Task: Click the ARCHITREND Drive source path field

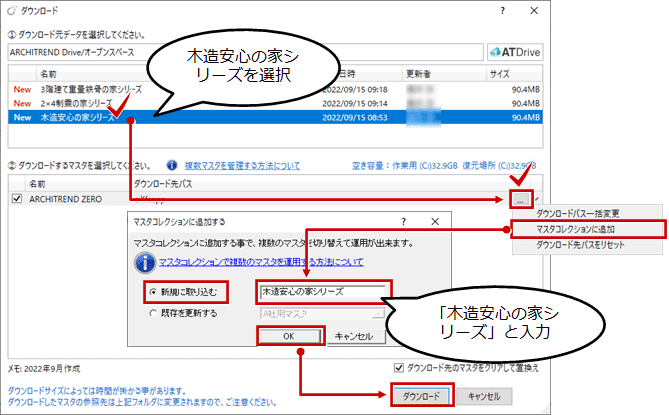Action: [x=245, y=52]
